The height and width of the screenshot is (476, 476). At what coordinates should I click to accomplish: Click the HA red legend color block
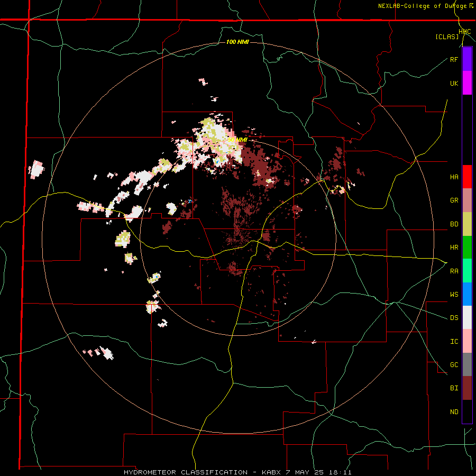[467, 177]
